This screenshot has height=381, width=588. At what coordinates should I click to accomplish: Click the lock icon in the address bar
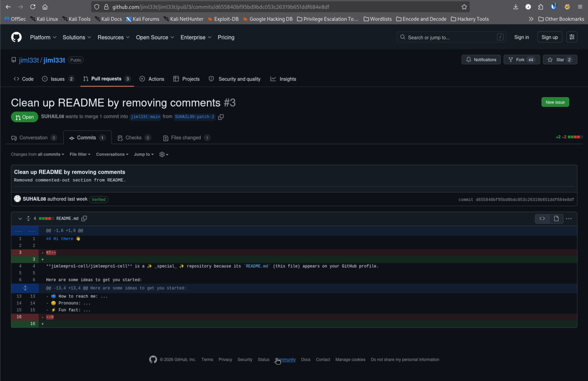(x=106, y=7)
